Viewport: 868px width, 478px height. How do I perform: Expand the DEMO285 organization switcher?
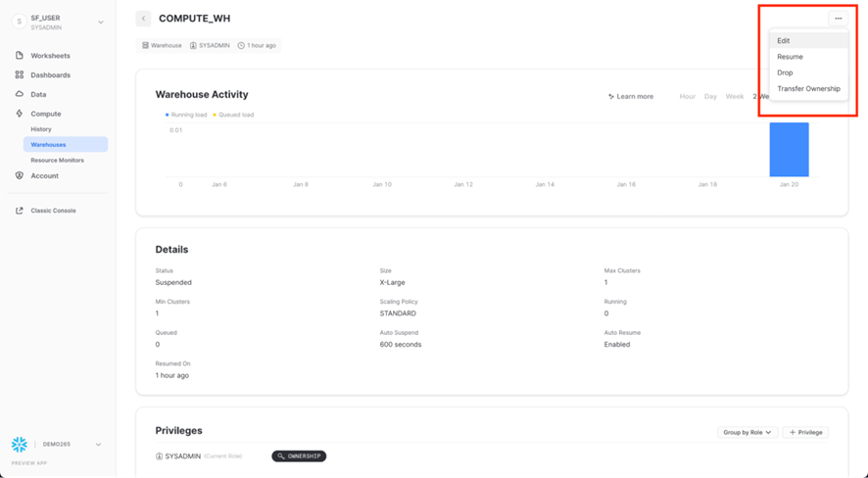(98, 445)
